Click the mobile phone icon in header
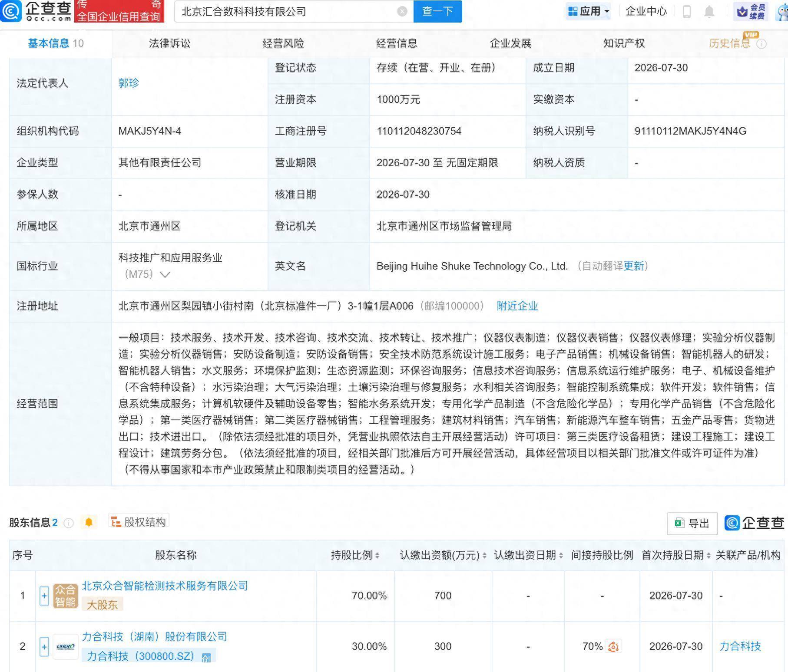 click(687, 12)
